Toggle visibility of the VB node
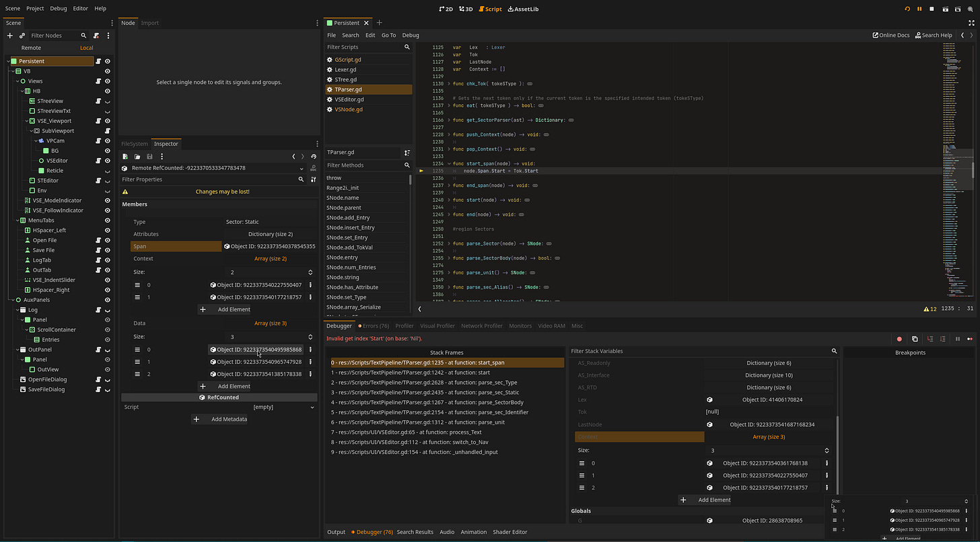980x542 pixels. click(108, 71)
